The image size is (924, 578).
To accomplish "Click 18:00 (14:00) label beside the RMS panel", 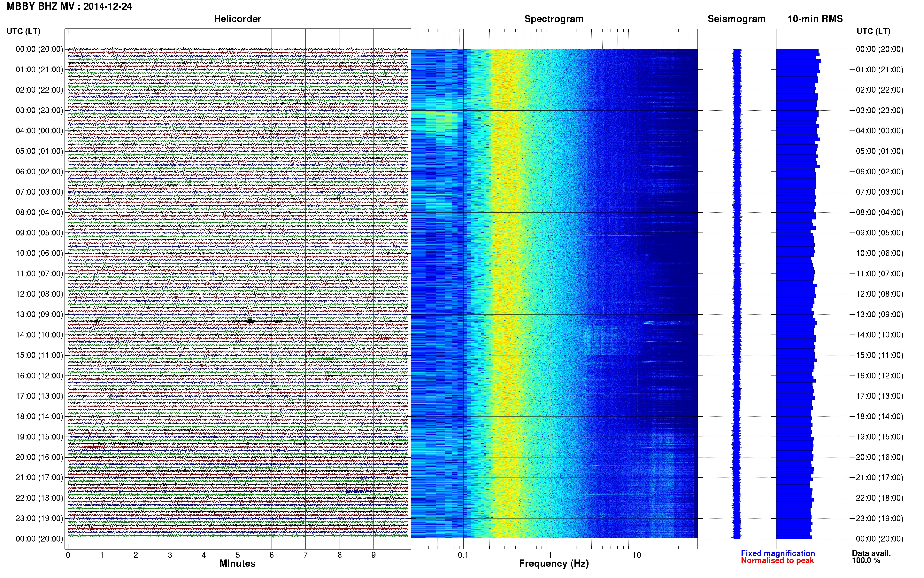I will (x=879, y=416).
